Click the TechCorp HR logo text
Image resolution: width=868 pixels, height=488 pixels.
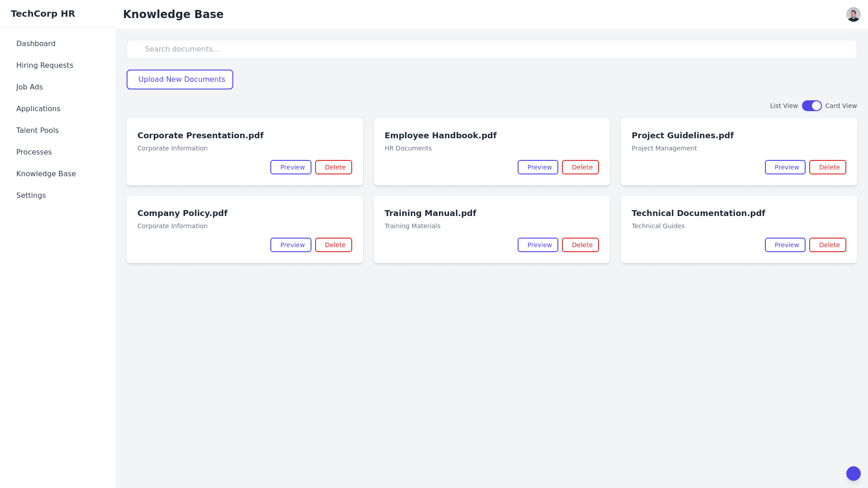43,14
